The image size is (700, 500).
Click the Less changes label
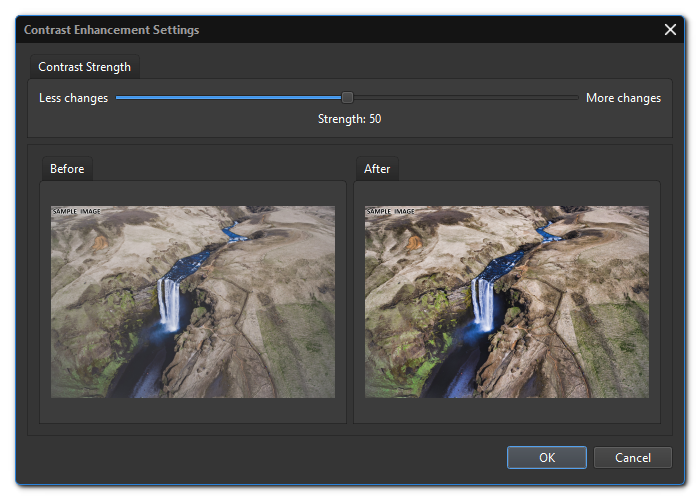click(x=73, y=98)
